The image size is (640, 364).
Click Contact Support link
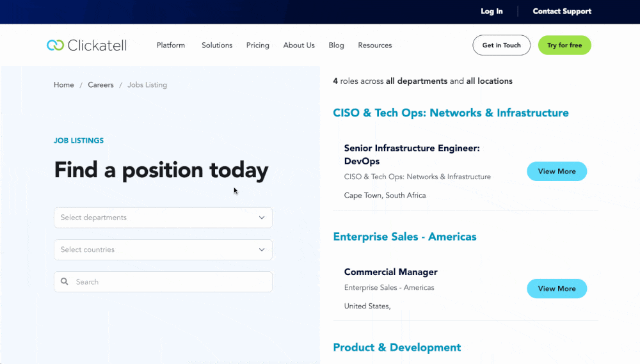pyautogui.click(x=562, y=12)
